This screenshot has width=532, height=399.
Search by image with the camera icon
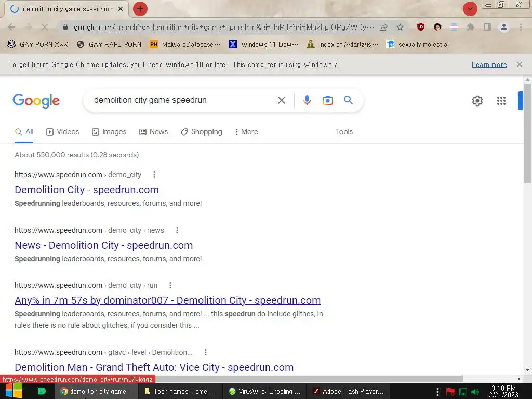(x=328, y=100)
